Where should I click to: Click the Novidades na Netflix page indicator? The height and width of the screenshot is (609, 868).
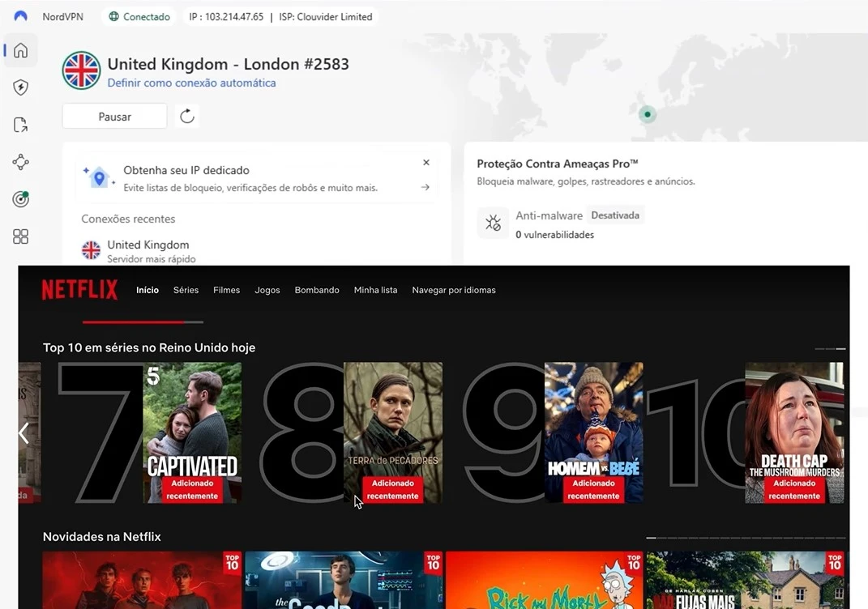pos(746,538)
